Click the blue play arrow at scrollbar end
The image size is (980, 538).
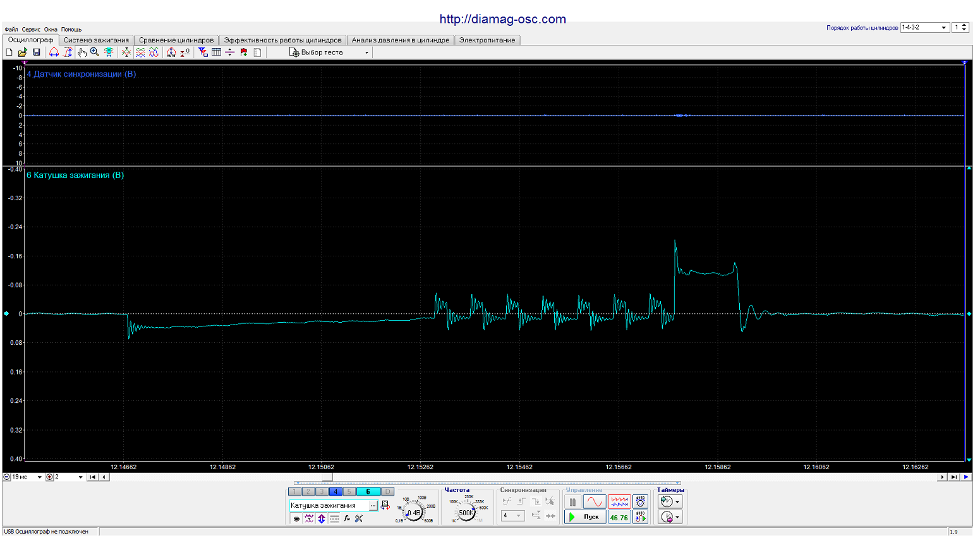(966, 477)
